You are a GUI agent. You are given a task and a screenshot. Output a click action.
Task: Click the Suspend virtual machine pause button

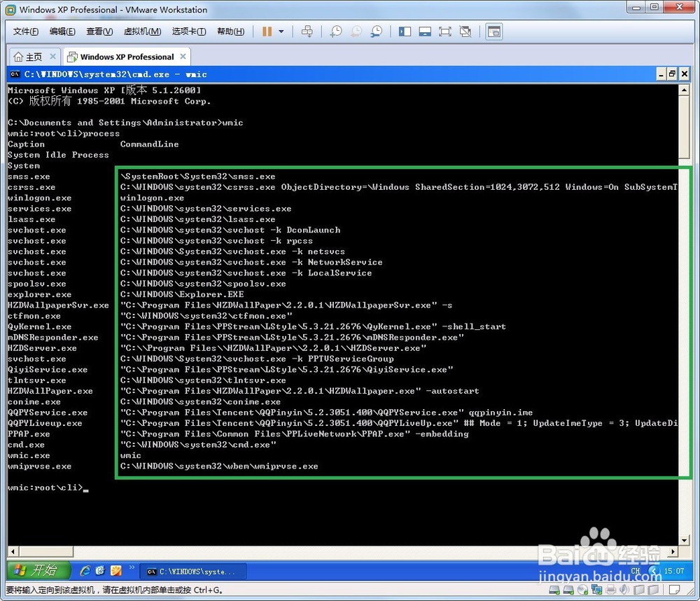coord(267,32)
